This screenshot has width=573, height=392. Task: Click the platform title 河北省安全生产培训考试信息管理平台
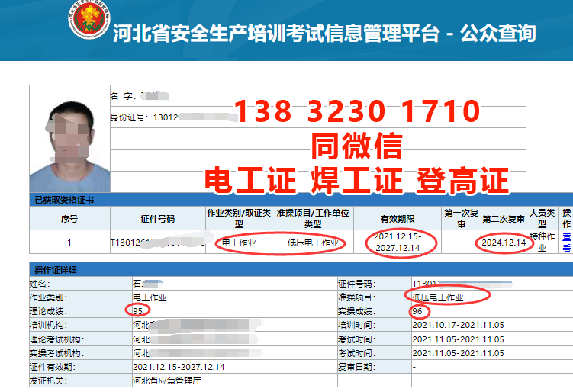275,34
